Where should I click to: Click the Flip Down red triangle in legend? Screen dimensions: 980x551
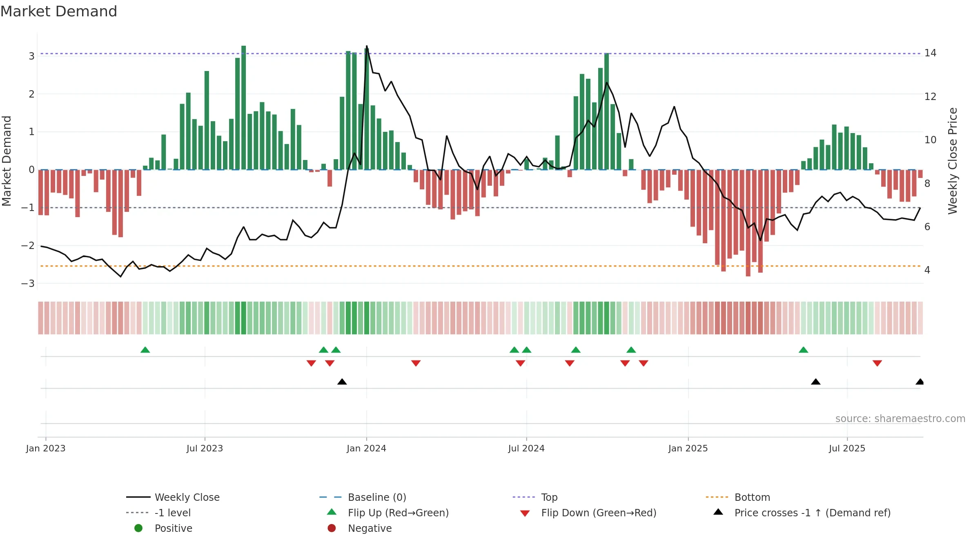(x=525, y=513)
